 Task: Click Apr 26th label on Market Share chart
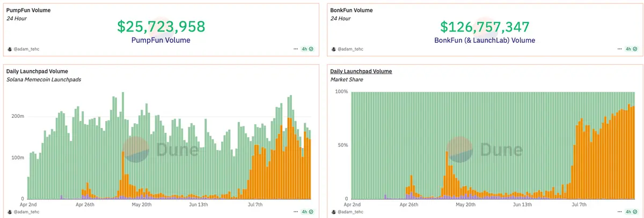(409, 204)
